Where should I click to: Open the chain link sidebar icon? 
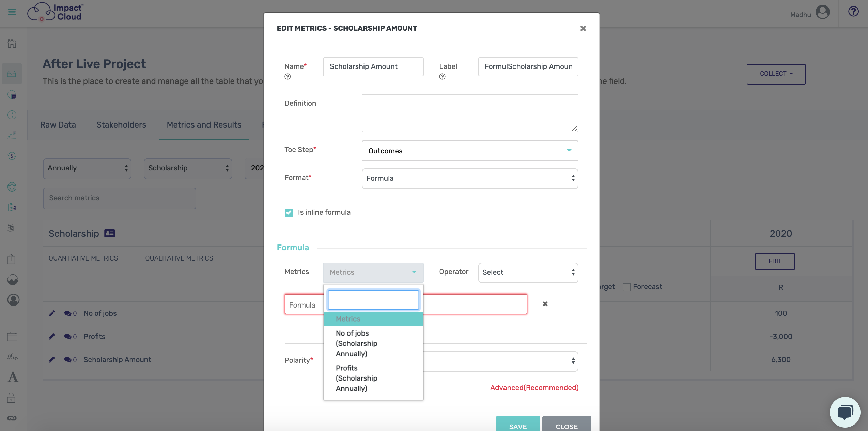(x=12, y=418)
